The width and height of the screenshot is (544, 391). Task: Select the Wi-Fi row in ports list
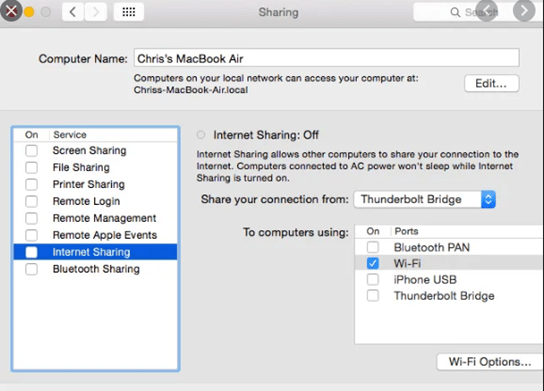click(x=449, y=264)
